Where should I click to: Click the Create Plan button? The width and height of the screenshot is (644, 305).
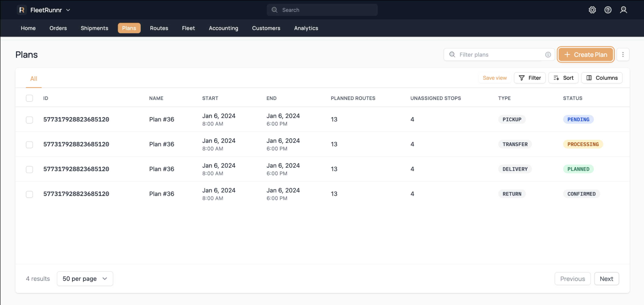(x=585, y=55)
